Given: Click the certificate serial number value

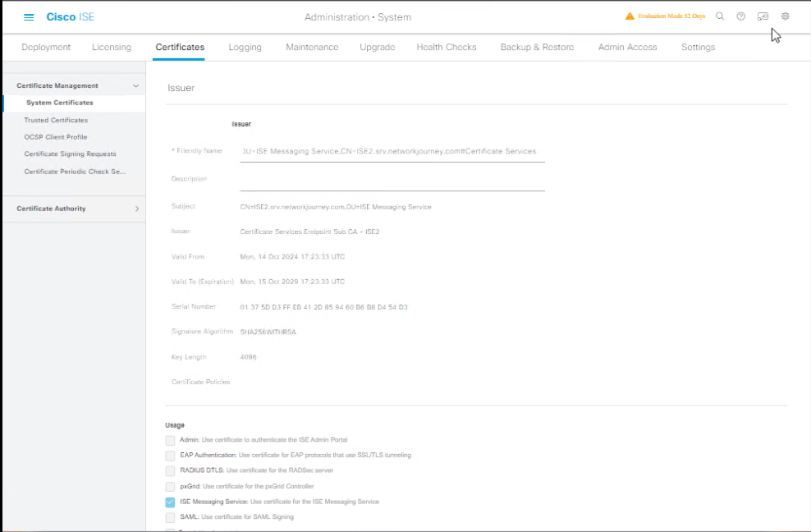Looking at the screenshot, I should coord(323,307).
